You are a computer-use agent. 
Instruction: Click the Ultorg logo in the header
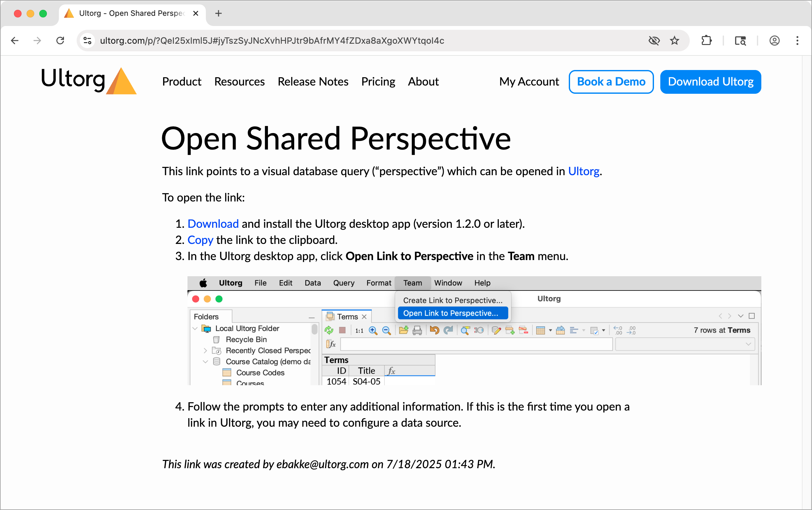(x=89, y=80)
